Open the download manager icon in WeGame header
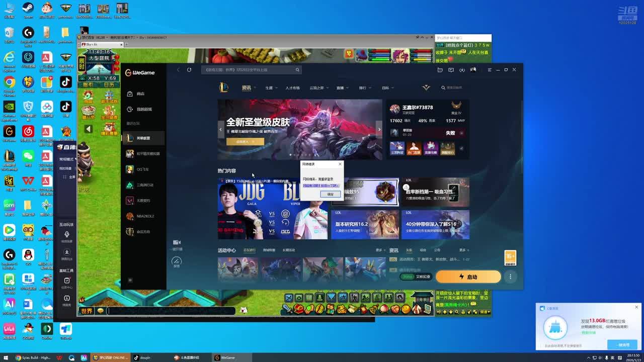Screen dimensions: 644x362 (462, 70)
